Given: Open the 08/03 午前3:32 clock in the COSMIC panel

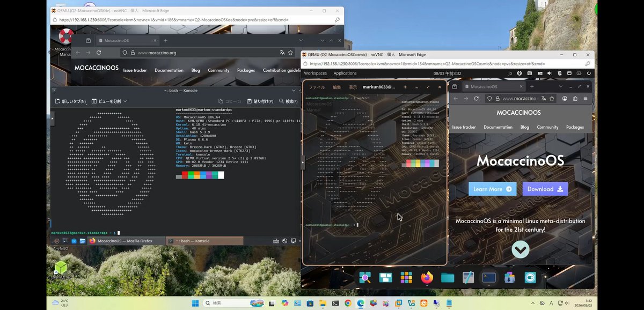Looking at the screenshot, I should pyautogui.click(x=447, y=73).
